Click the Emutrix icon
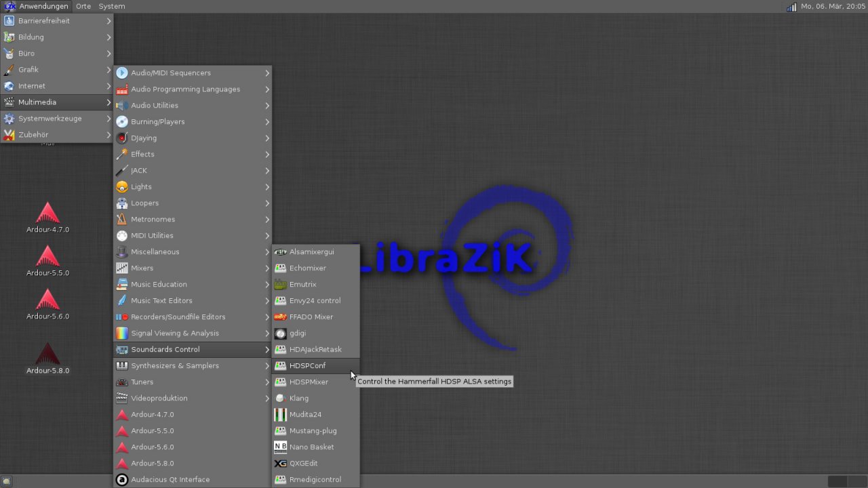This screenshot has height=488, width=868. pyautogui.click(x=280, y=284)
